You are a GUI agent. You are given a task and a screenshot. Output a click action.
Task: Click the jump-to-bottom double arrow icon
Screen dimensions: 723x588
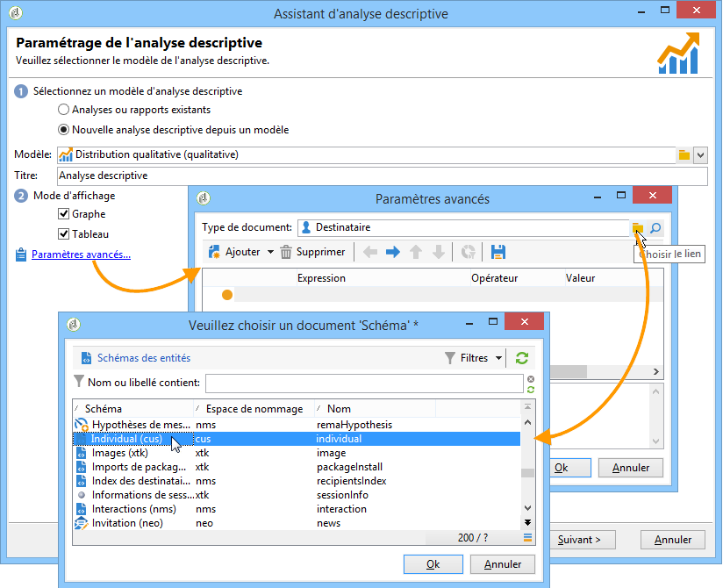[x=527, y=522]
